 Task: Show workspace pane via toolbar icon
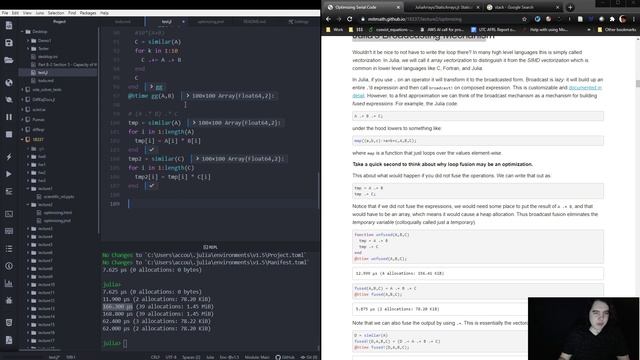click(9, 231)
